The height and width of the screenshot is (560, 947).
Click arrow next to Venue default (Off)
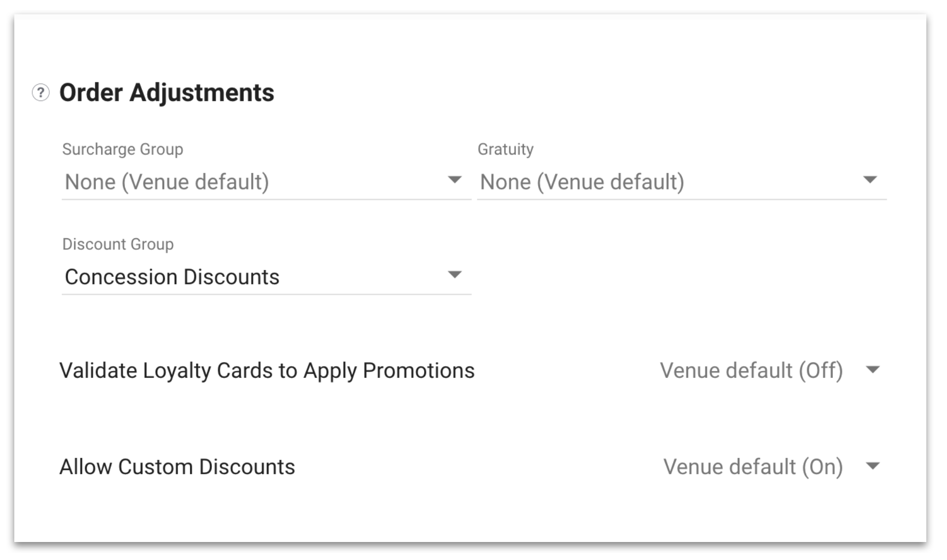(x=872, y=369)
